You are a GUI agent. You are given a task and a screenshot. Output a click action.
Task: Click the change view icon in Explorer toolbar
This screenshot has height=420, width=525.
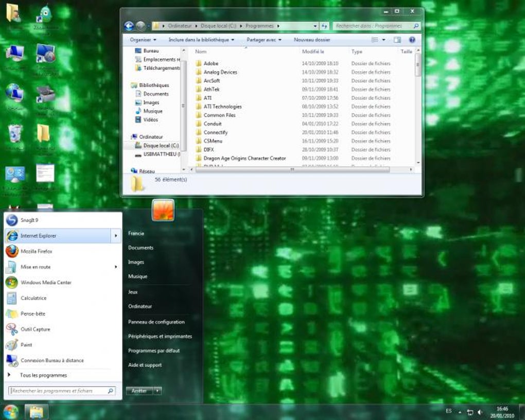[375, 40]
